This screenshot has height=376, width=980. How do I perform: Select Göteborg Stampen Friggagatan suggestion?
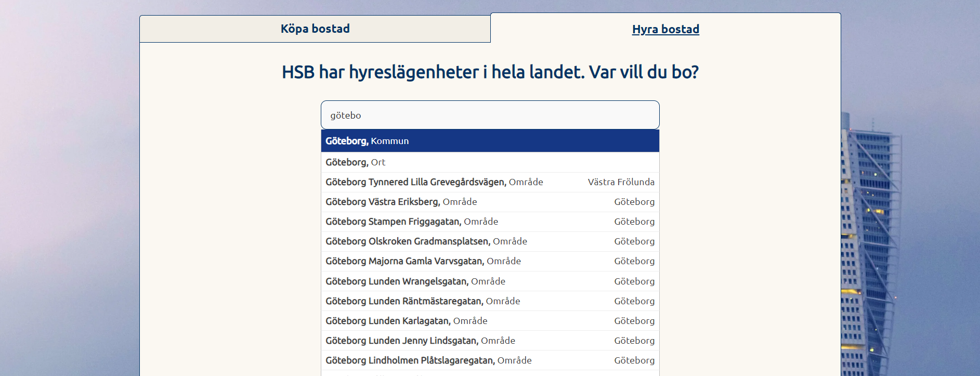(x=490, y=222)
